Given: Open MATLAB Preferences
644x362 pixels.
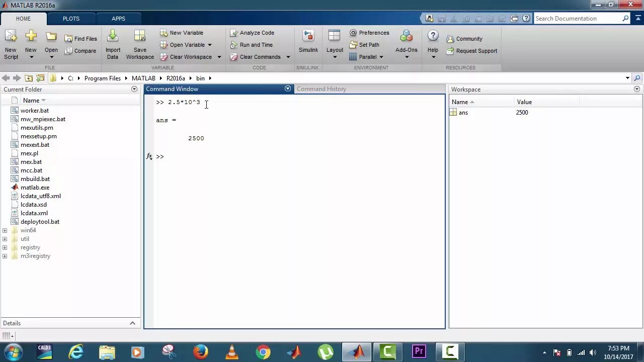Looking at the screenshot, I should [x=369, y=33].
